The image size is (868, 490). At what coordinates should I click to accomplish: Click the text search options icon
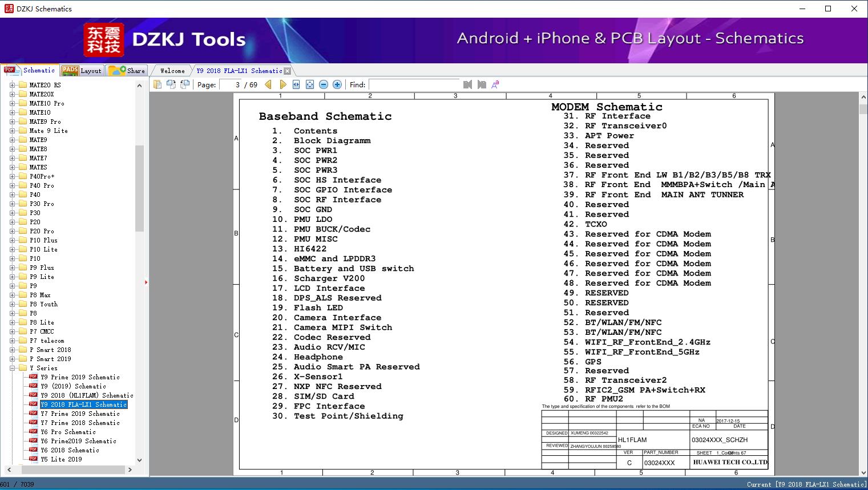pos(495,84)
